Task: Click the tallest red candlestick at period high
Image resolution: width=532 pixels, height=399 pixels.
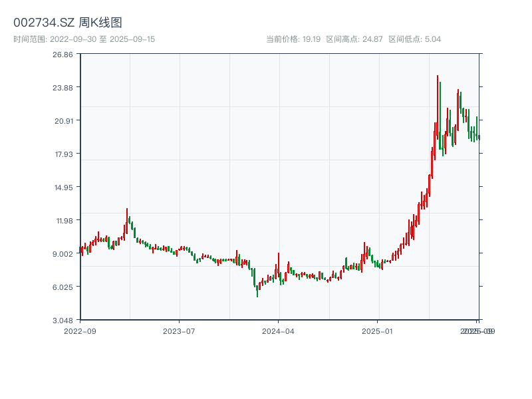Action: click(x=438, y=107)
